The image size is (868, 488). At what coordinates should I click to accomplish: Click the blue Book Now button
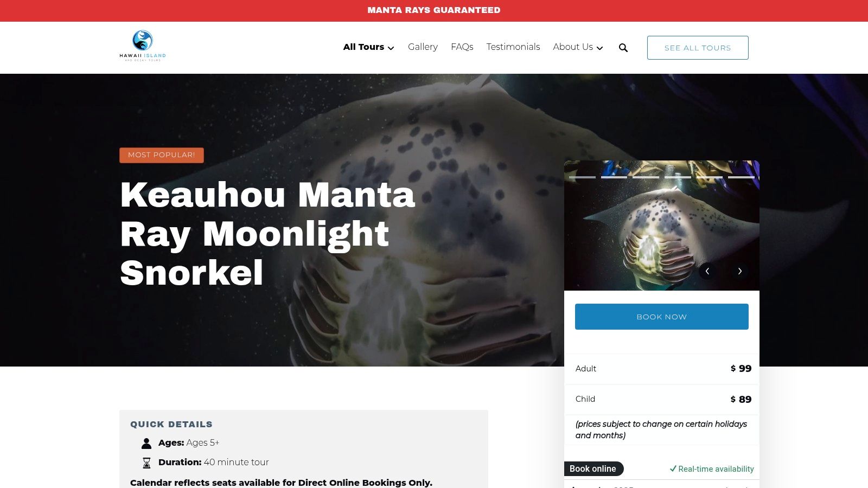pos(662,317)
